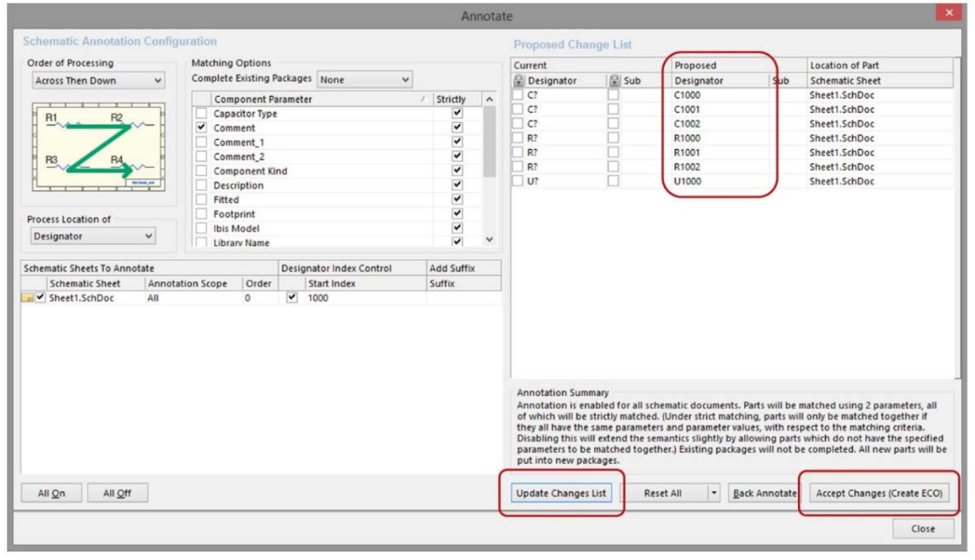This screenshot has width=975, height=560.
Task: Check the designator box for R1000 row
Action: [519, 138]
